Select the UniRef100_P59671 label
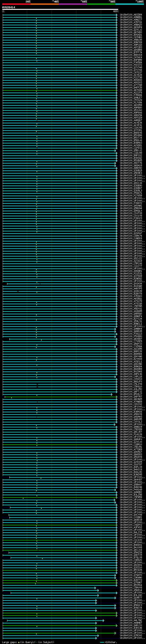 click(131, 193)
